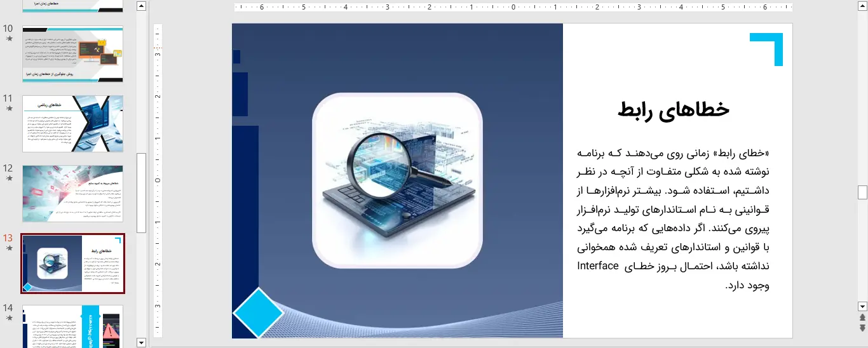Image resolution: width=868 pixels, height=348 pixels.
Task: Select the cyan corner bracket shape
Action: (x=766, y=50)
